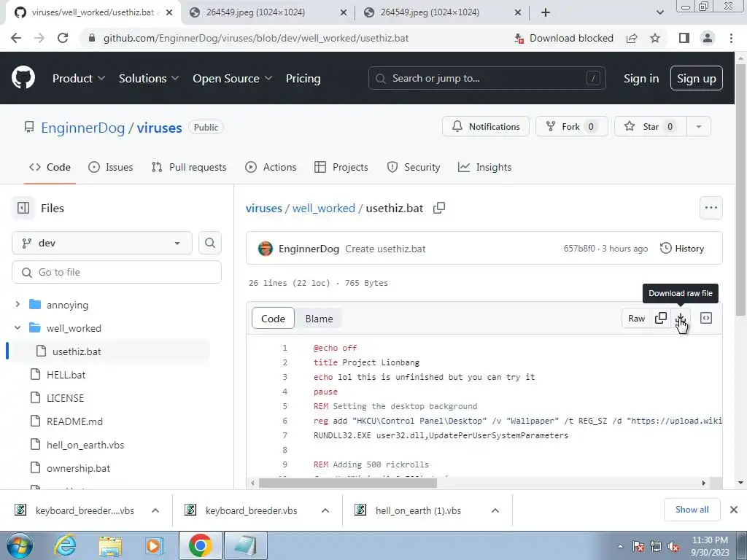View file History
The width and height of the screenshot is (747, 560).
pos(682,248)
